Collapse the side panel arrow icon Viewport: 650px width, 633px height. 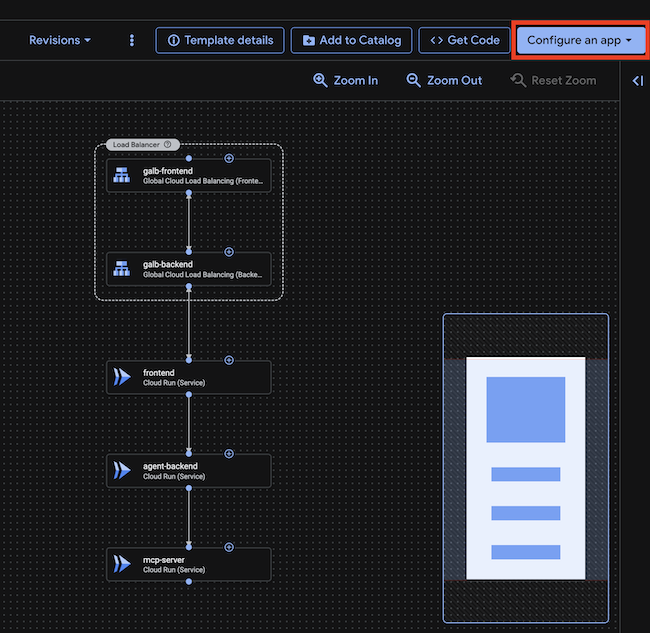(638, 80)
